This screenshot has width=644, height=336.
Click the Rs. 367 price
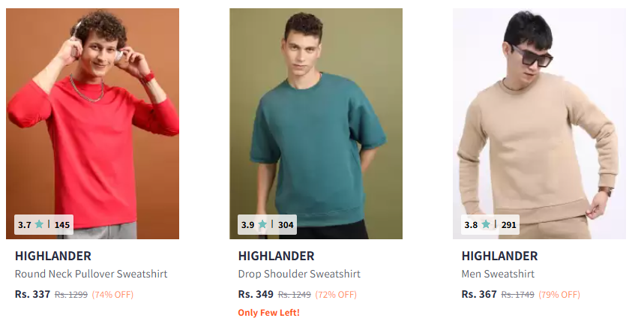point(479,295)
